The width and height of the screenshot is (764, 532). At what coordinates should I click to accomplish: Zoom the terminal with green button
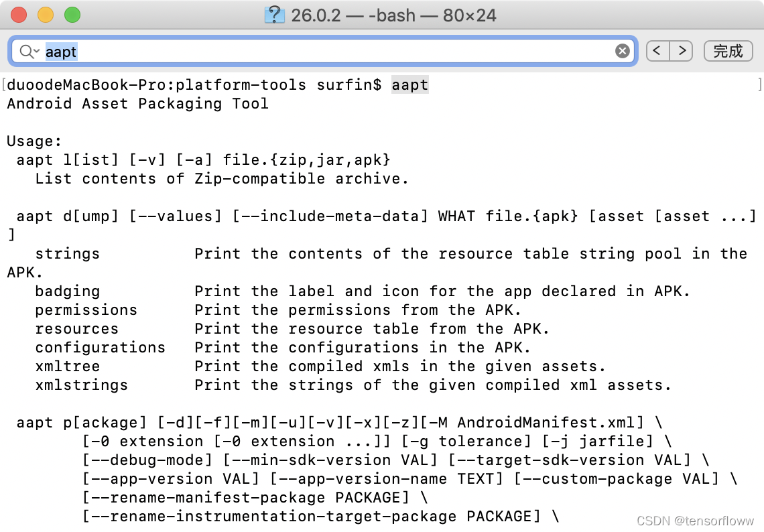tap(72, 15)
